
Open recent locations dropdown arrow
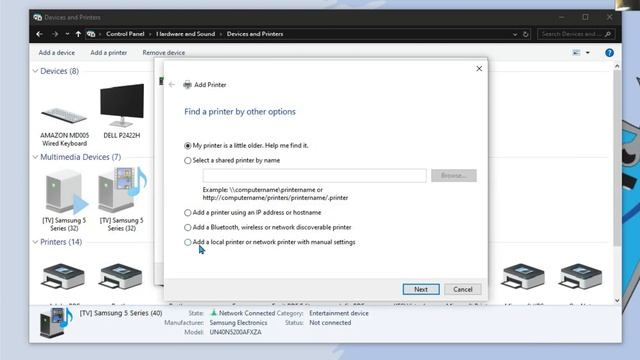click(x=67, y=34)
